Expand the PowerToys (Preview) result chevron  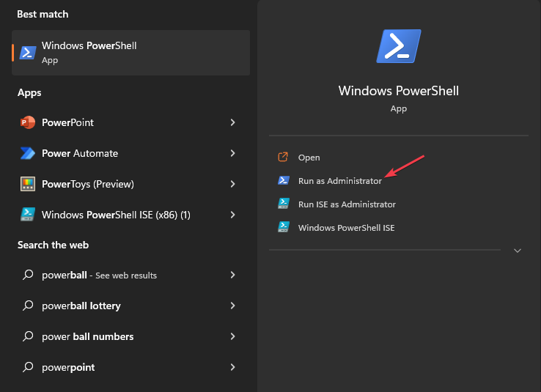pyautogui.click(x=232, y=184)
